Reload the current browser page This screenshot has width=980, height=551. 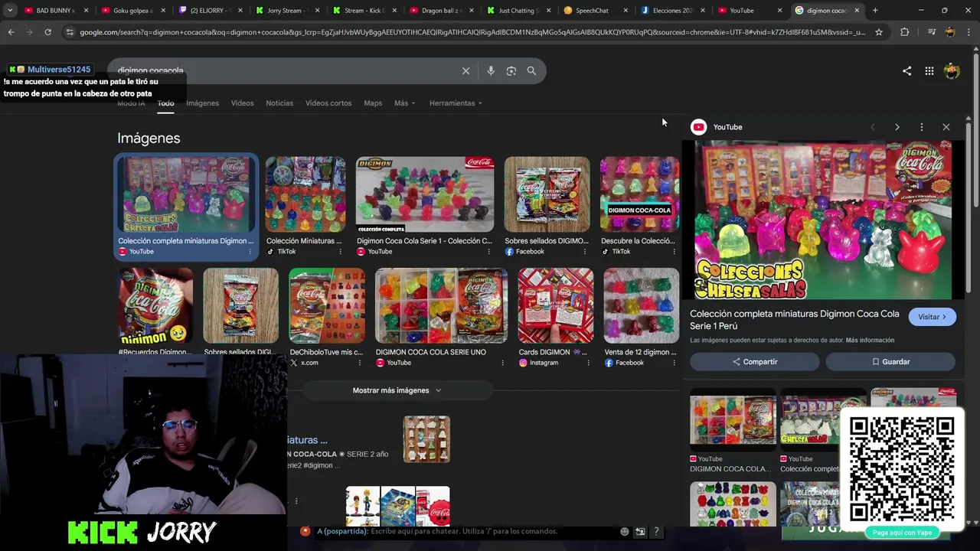[47, 32]
